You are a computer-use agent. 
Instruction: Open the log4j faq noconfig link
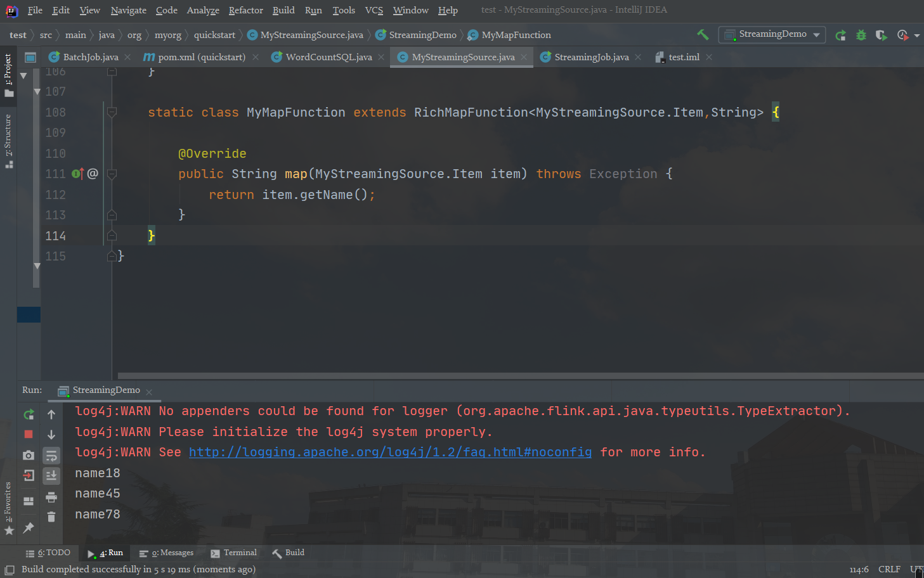tap(390, 452)
